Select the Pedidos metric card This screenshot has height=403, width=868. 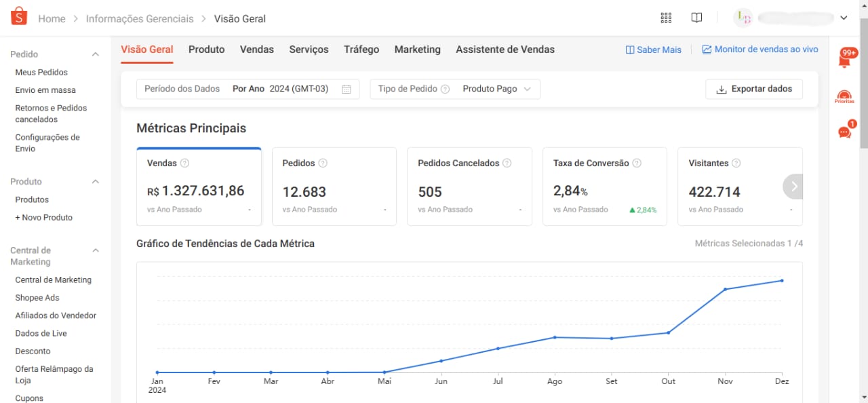pyautogui.click(x=334, y=186)
